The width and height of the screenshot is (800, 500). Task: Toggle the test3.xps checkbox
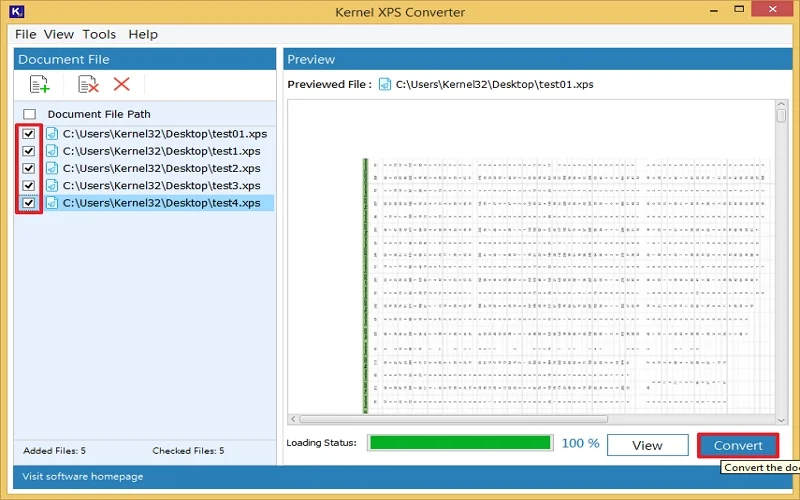coord(29,186)
